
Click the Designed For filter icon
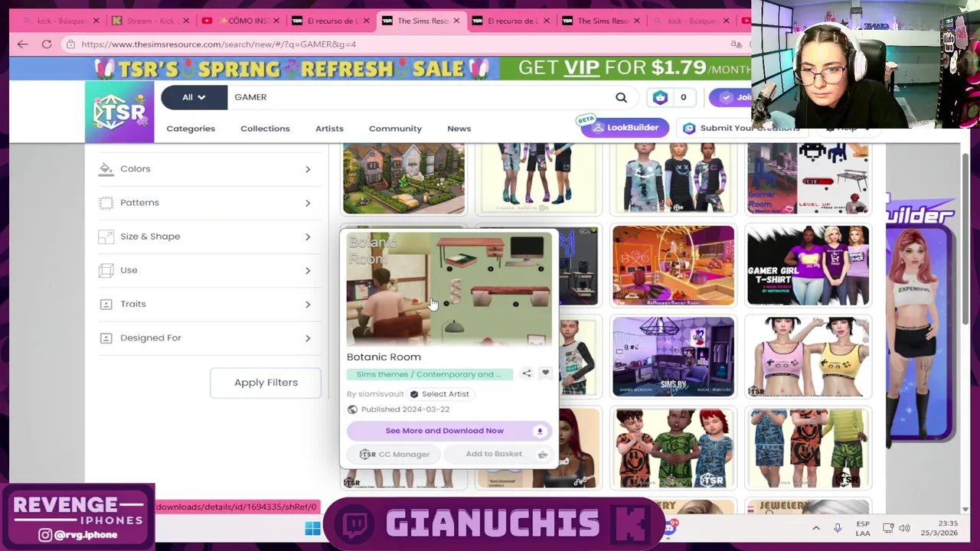pos(106,337)
